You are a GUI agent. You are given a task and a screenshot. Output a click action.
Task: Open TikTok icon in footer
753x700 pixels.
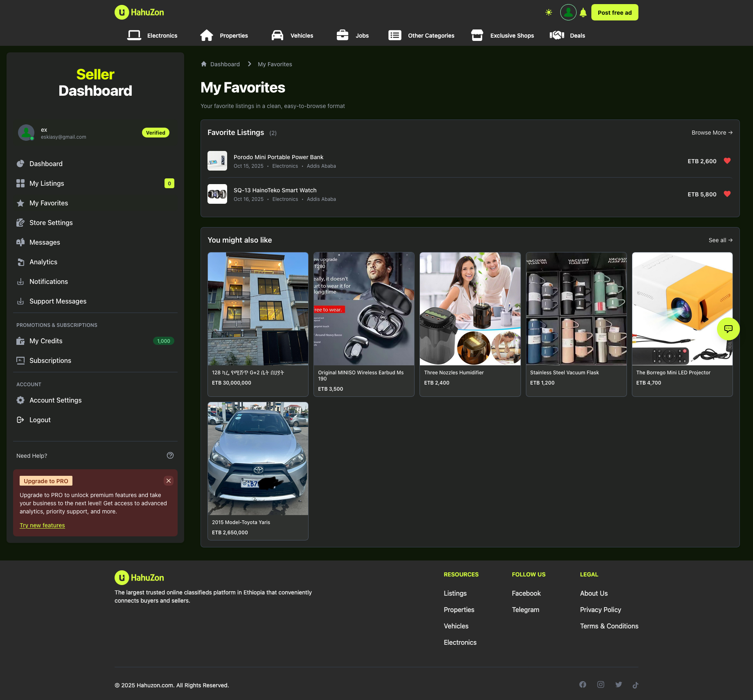point(635,685)
